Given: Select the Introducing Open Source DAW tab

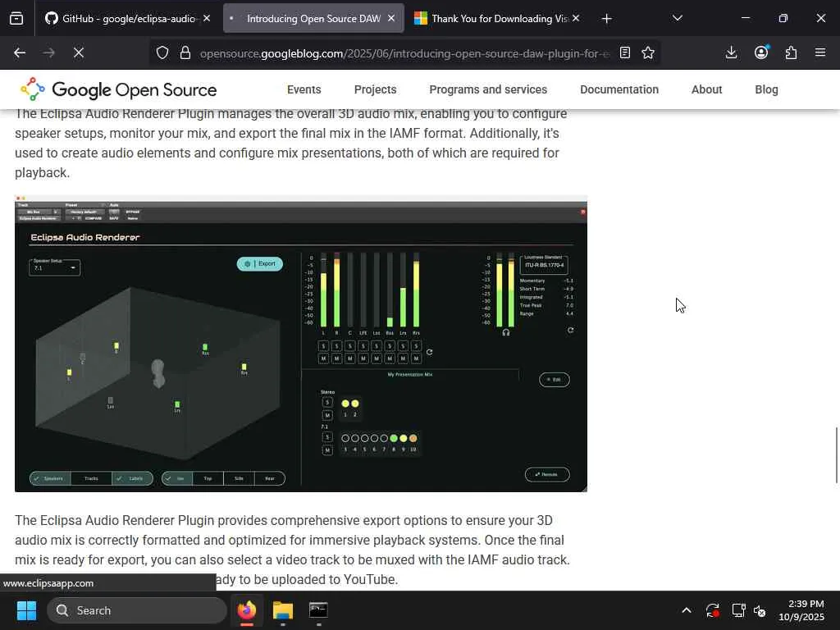Looking at the screenshot, I should point(313,19).
